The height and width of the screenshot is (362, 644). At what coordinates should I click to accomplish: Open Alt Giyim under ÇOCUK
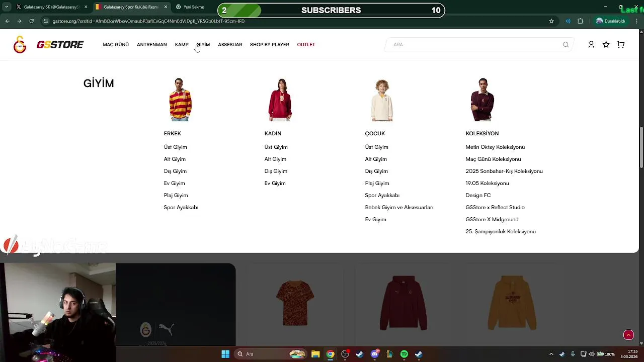point(376,159)
